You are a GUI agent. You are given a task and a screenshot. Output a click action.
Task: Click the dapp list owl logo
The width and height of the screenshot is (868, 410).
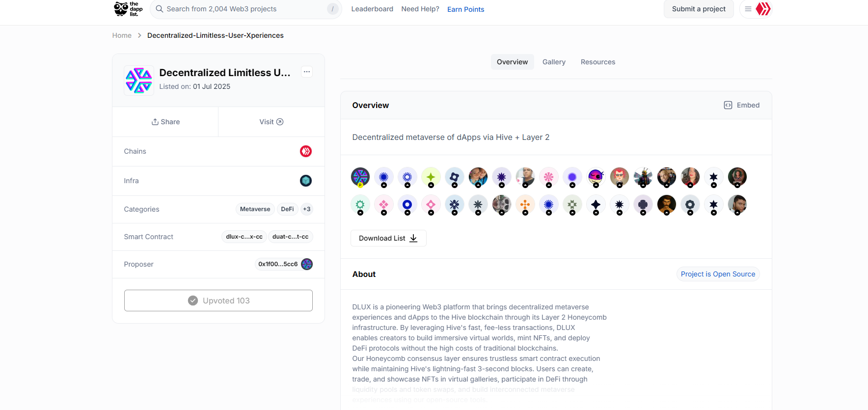click(x=128, y=9)
